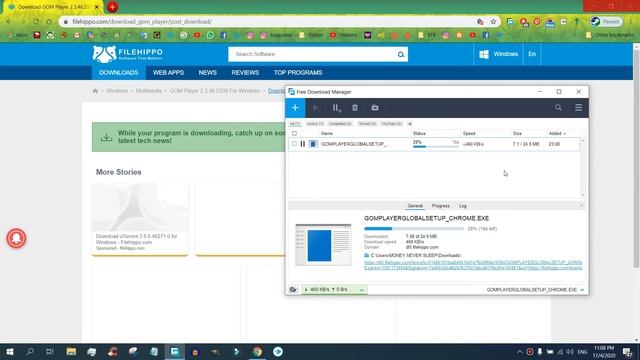Click the folder icon in FDM toolbar
The width and height of the screenshot is (640, 360).
coord(375,108)
